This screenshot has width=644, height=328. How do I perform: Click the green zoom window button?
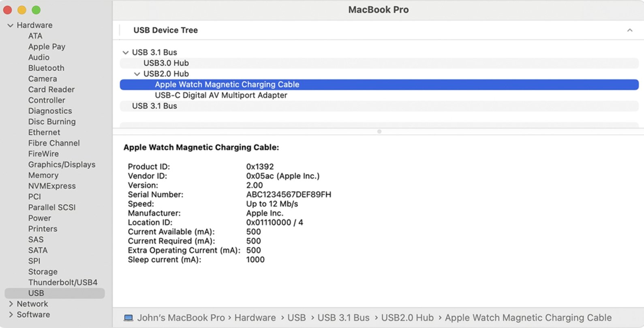click(36, 10)
